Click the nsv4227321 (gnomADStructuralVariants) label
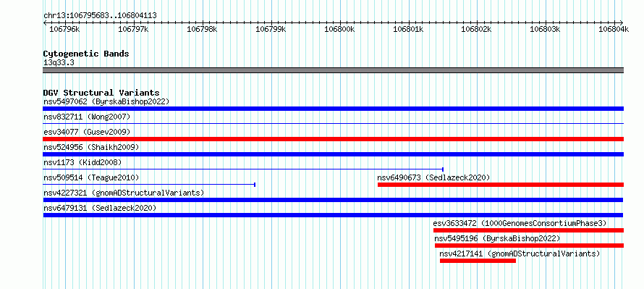This screenshot has height=289, width=644. [124, 193]
